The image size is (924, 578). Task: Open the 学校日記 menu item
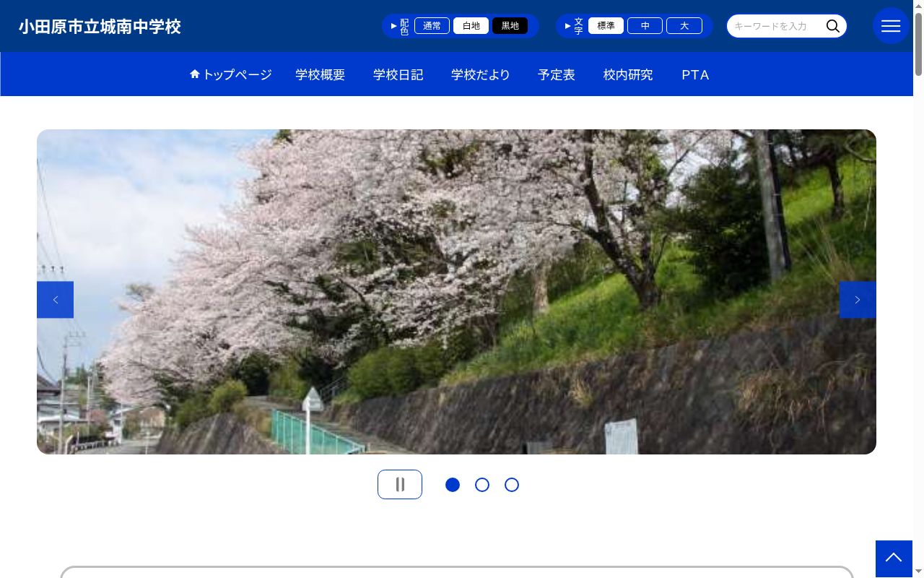398,74
